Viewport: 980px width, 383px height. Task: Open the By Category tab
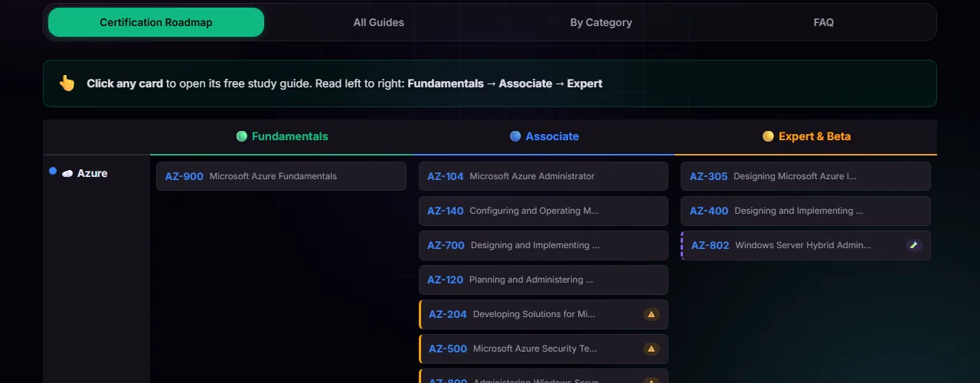(x=601, y=22)
